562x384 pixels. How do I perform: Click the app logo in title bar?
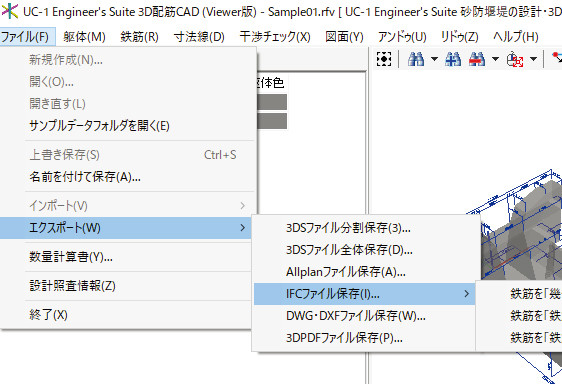click(x=10, y=11)
